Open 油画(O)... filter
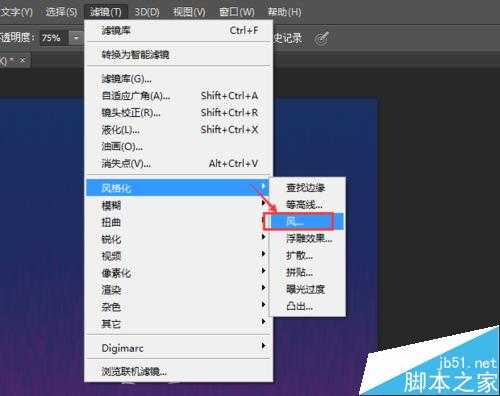Screen dimensions: 500x396 179,147
